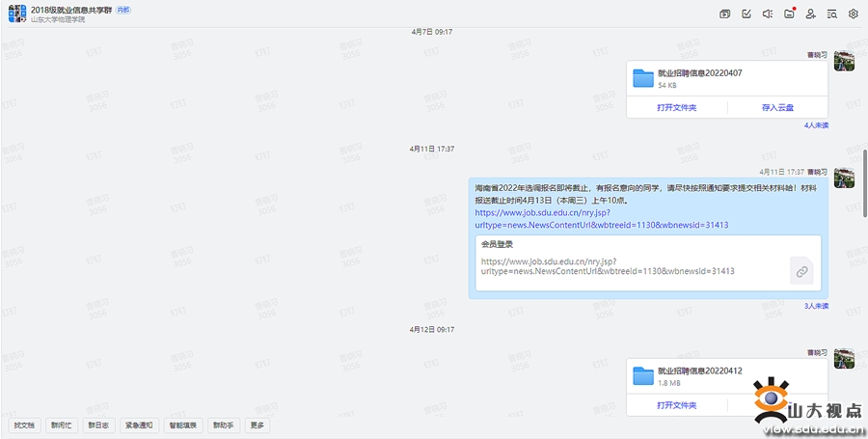Click 打开文件夹 under the 20220407 file

coord(677,107)
